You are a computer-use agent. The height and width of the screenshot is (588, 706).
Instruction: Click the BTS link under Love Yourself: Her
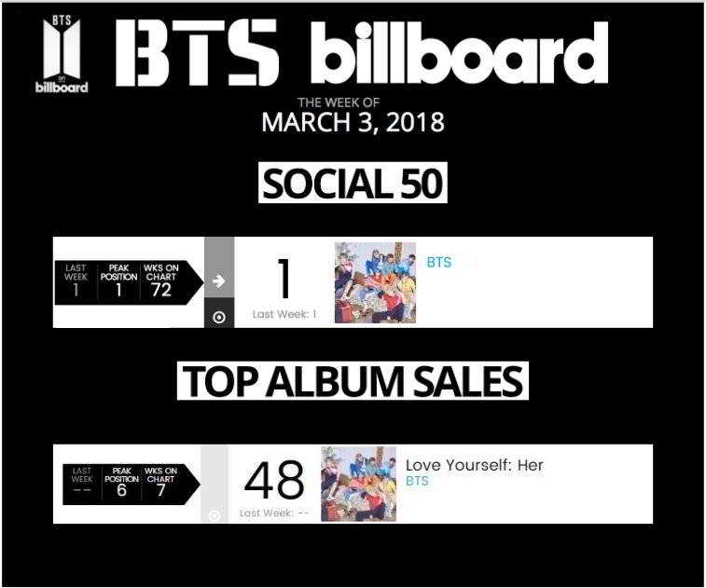click(x=417, y=481)
